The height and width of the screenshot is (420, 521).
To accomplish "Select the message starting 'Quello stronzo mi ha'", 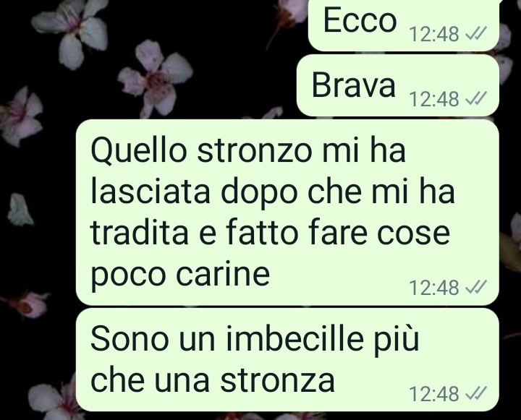I will click(287, 212).
